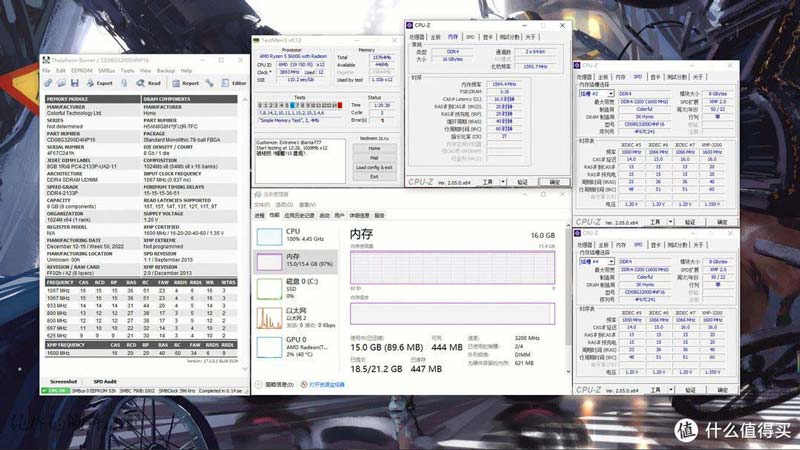This screenshot has width=800, height=450.
Task: Open the Edit menu in Thaiphoon Burner
Action: [x=61, y=70]
